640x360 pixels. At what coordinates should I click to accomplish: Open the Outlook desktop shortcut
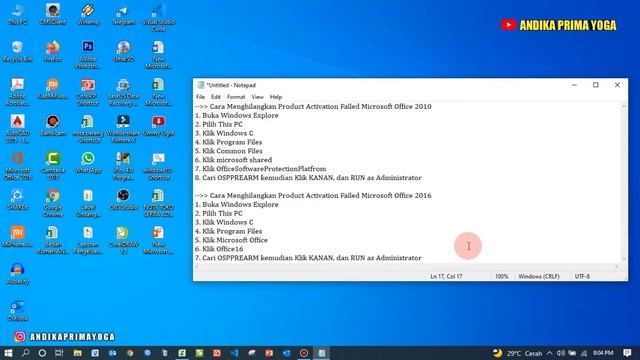[17, 311]
